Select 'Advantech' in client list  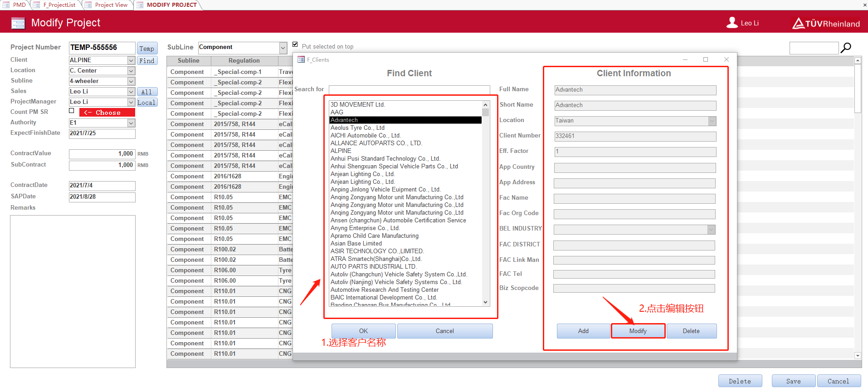click(405, 120)
